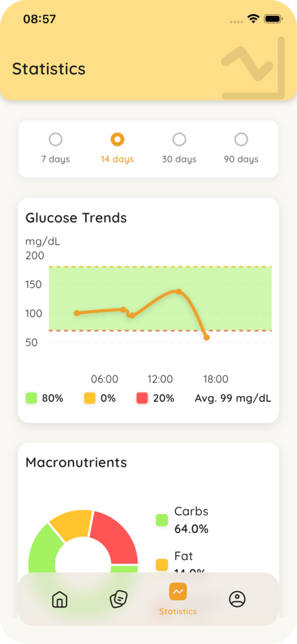This screenshot has height=644, width=297.
Task: Select the 7 days radio button
Action: click(x=55, y=140)
